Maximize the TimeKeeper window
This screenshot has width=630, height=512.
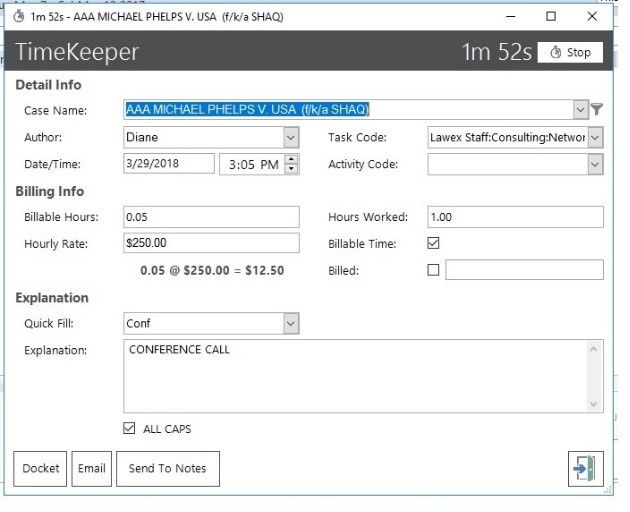(x=551, y=16)
